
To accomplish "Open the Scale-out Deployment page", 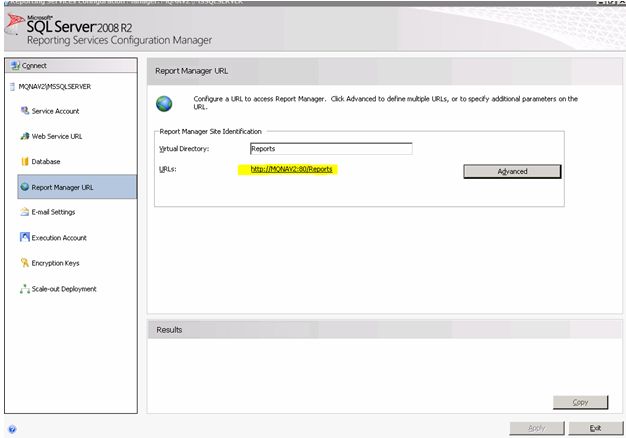I will coord(64,289).
